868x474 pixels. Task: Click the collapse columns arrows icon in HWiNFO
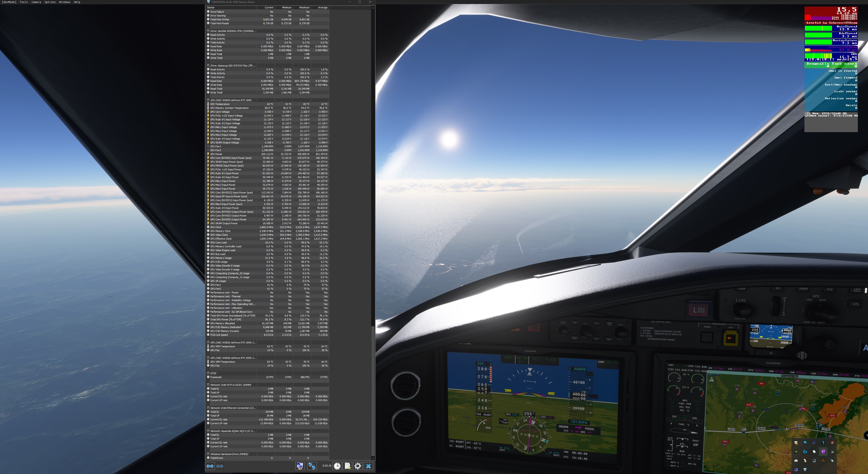220,466
